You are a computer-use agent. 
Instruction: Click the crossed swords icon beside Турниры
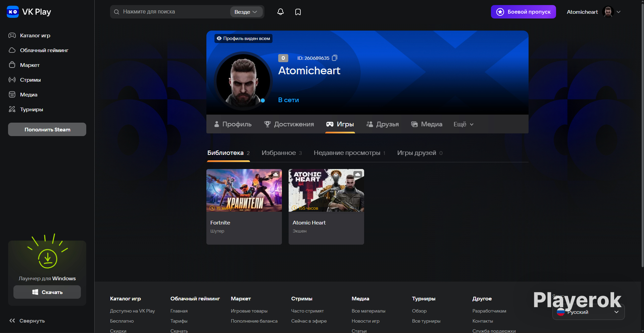coord(12,109)
